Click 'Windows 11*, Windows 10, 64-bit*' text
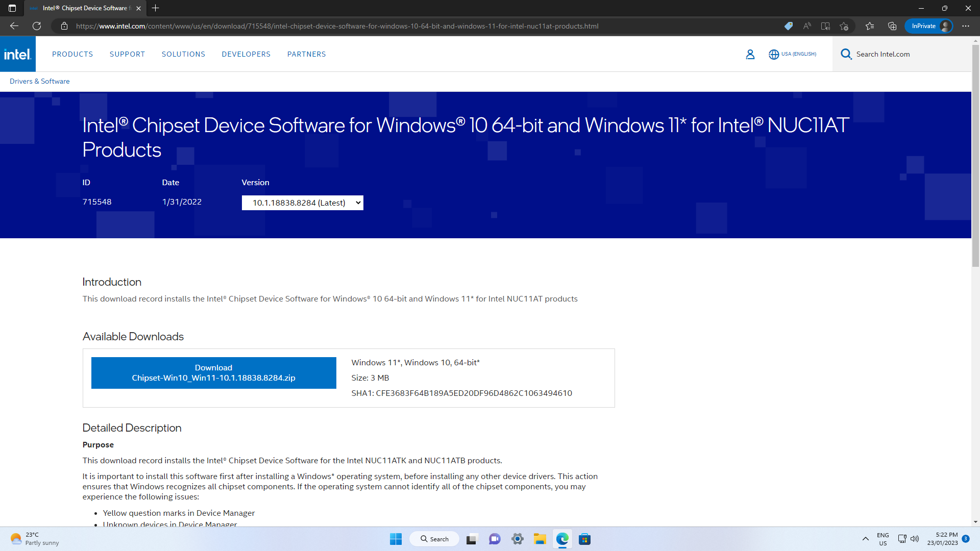Image resolution: width=980 pixels, height=551 pixels. pyautogui.click(x=415, y=363)
